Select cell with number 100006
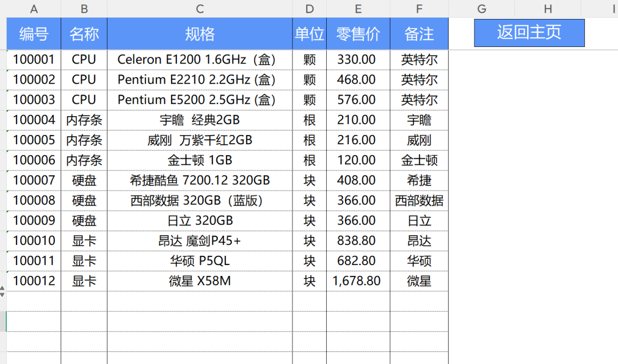 pos(34,160)
